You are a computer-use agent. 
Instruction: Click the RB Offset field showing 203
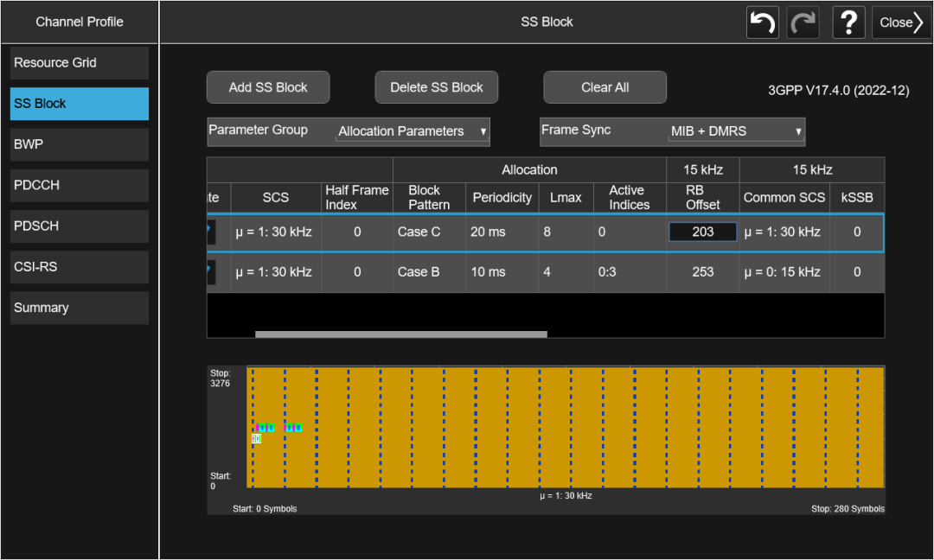(702, 232)
